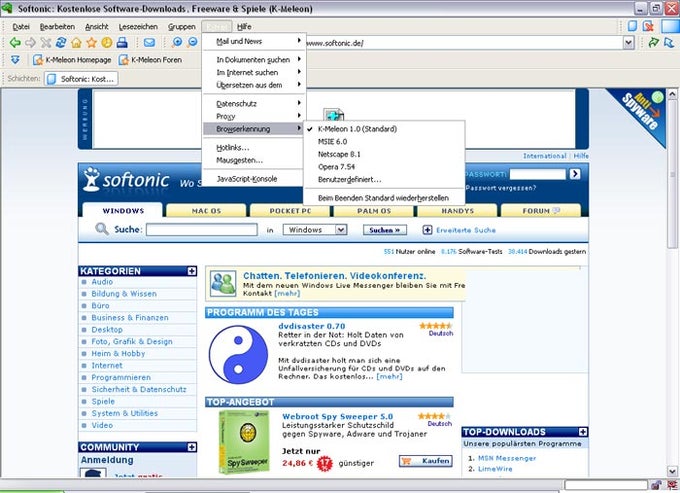This screenshot has height=493, width=680.
Task: Open bookmarks via the star icon
Action: coord(92,42)
